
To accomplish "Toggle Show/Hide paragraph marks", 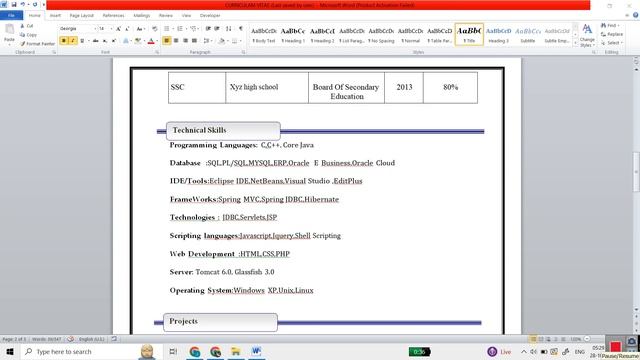I will click(241, 29).
